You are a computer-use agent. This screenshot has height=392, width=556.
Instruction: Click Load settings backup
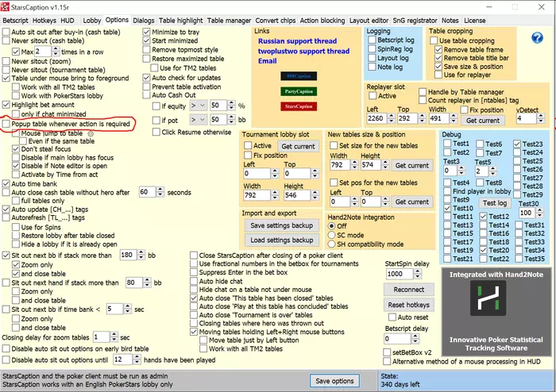click(281, 240)
